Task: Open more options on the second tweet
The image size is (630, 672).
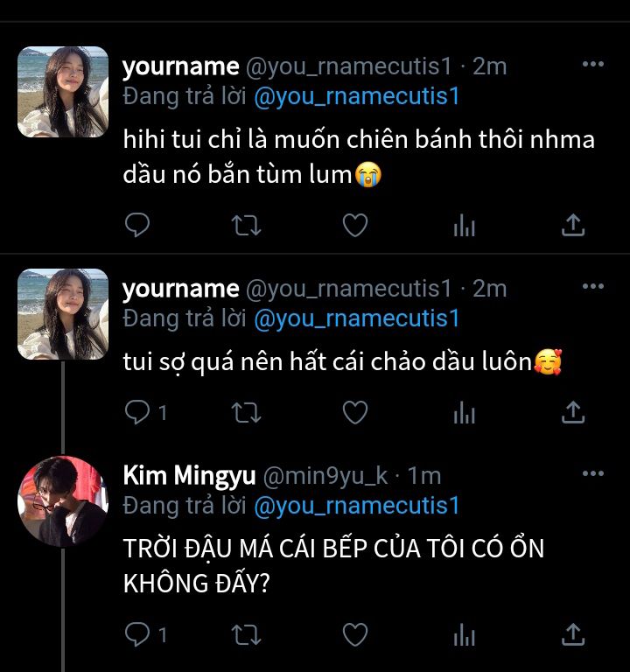Action: point(593,287)
